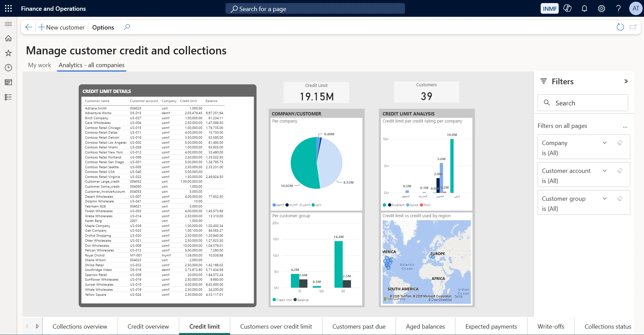Click the Filters pane Search field
Screen dimensions: 644x335
(x=583, y=103)
